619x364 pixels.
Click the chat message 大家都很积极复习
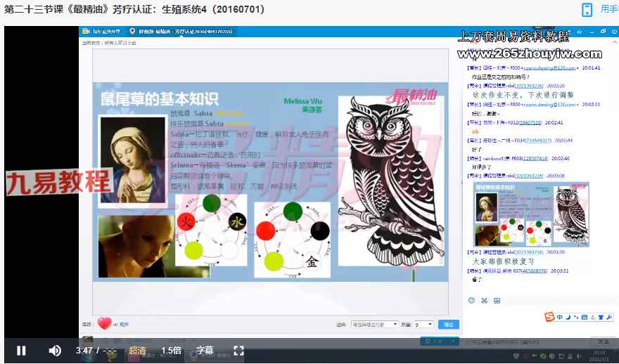point(504,261)
